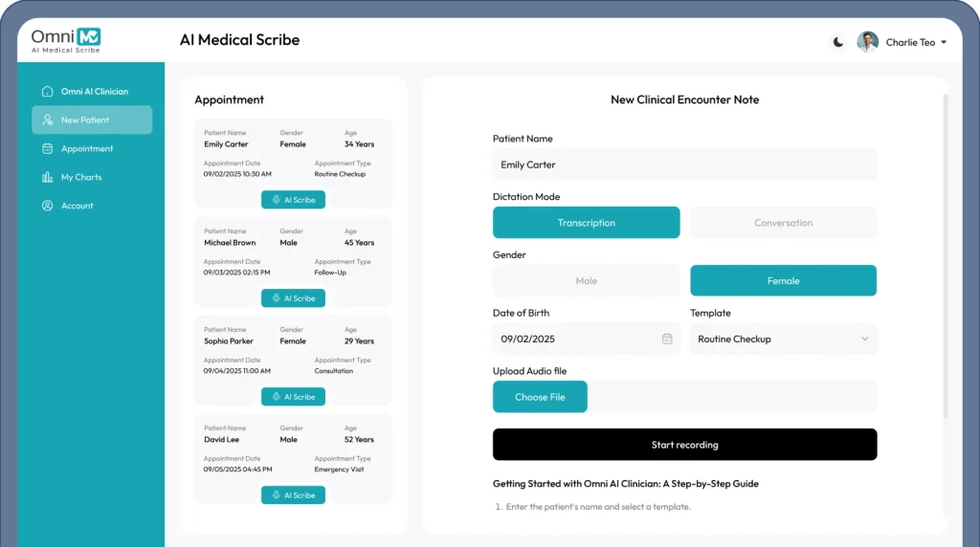Click Charlie Teo's profile avatar

(868, 42)
